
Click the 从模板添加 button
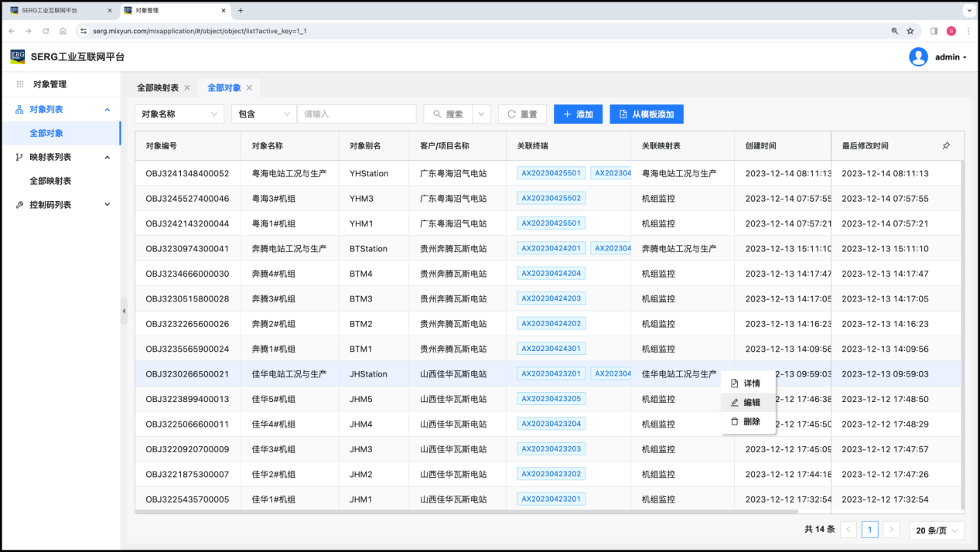[646, 114]
